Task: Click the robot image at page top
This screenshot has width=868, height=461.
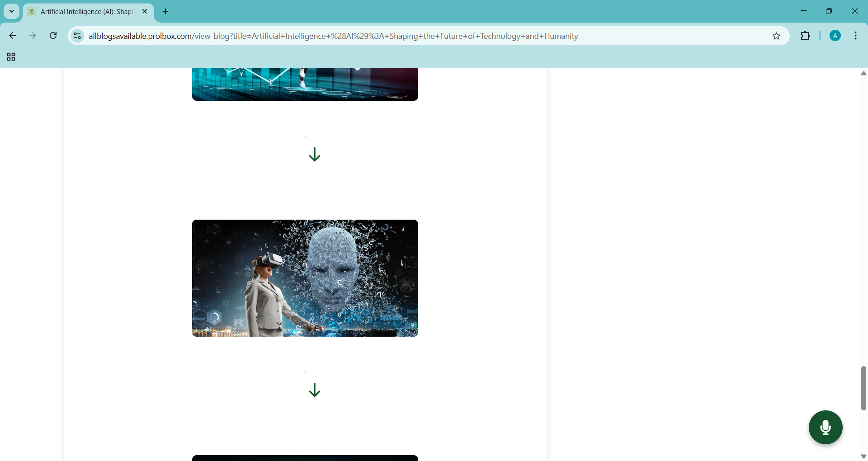Action: point(305,85)
